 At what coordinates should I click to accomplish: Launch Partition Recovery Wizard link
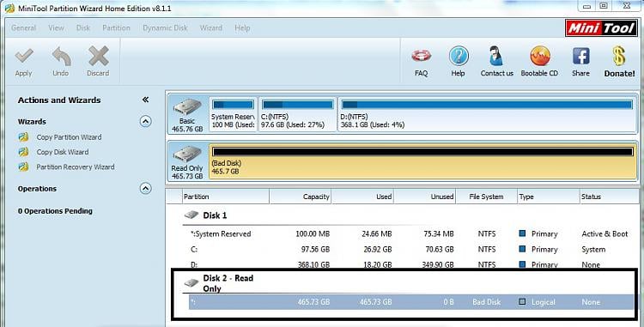(x=76, y=167)
